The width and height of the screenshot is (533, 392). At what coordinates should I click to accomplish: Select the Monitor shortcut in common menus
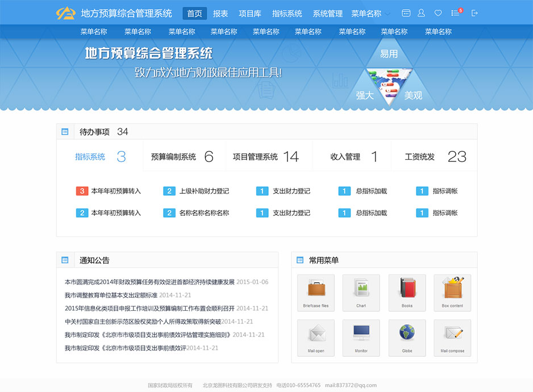pos(361,337)
